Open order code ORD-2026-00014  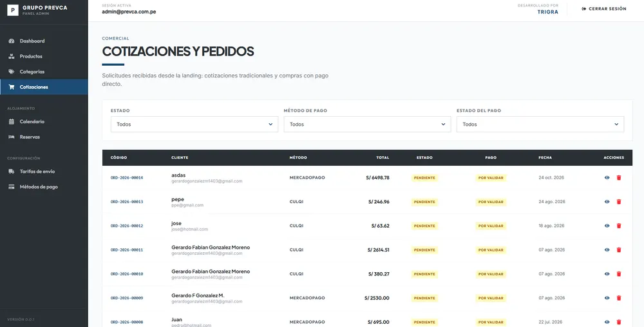(127, 178)
